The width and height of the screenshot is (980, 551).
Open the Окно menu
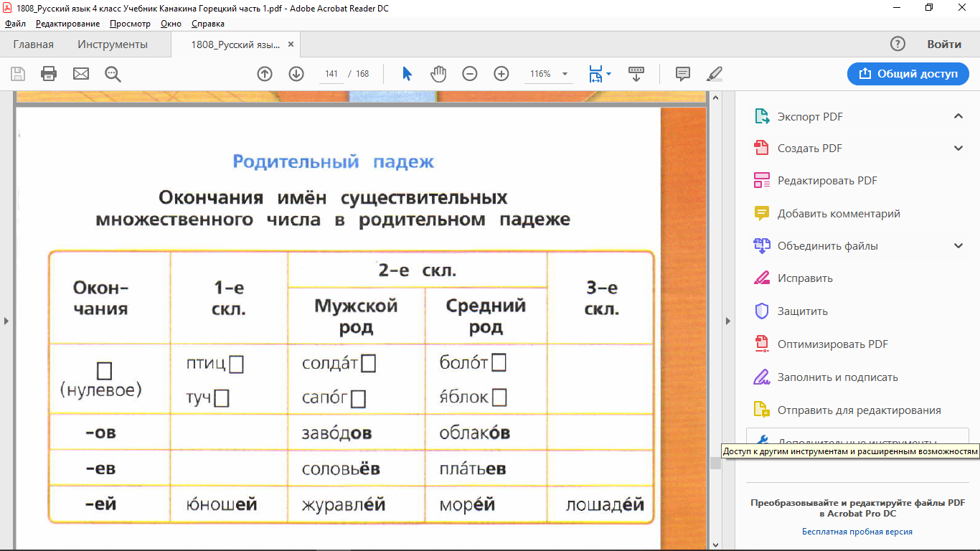(171, 24)
